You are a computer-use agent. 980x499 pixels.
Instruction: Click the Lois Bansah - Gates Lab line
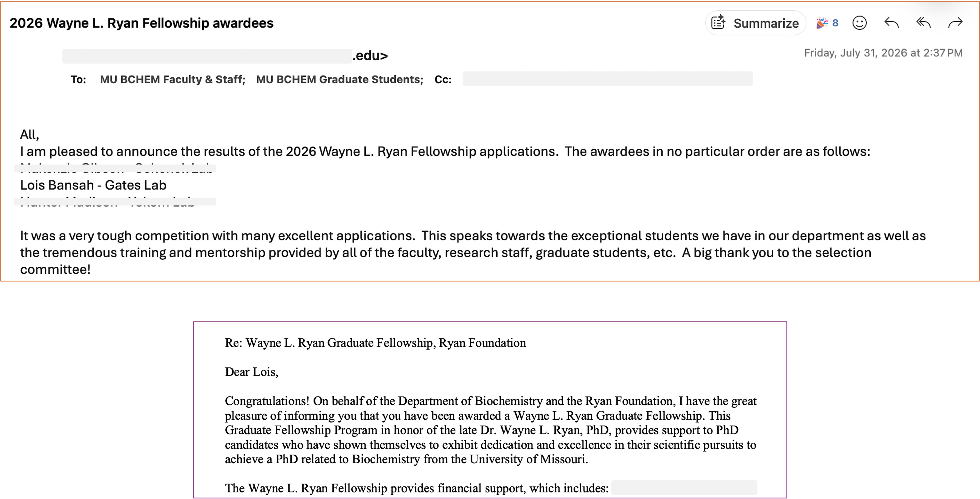point(93,185)
